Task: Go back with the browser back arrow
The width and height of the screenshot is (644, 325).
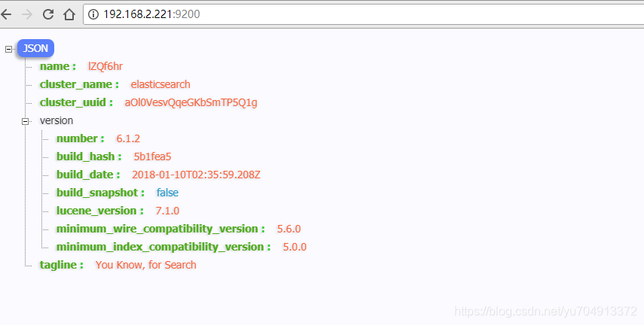Action: click(6, 14)
